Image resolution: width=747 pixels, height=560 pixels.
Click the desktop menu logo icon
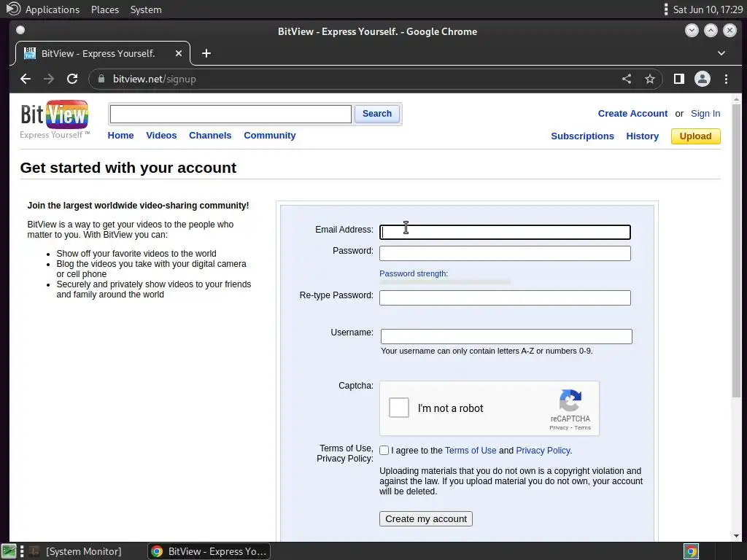tap(13, 9)
